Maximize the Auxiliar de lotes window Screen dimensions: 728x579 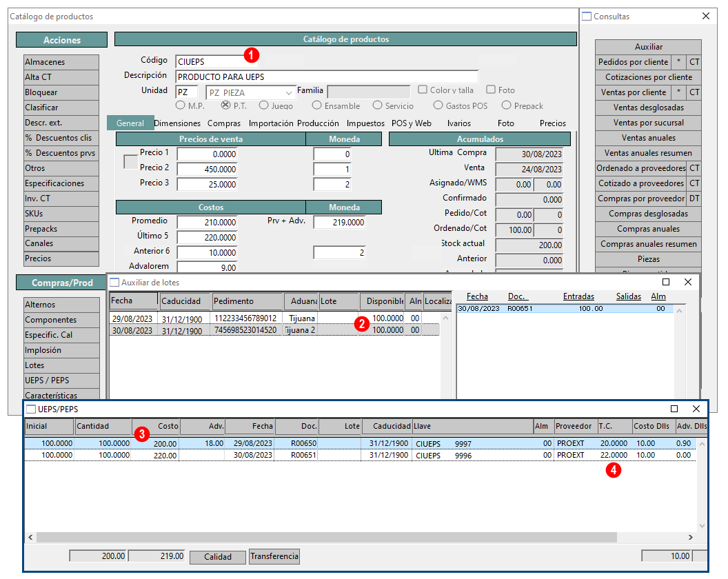pos(666,282)
